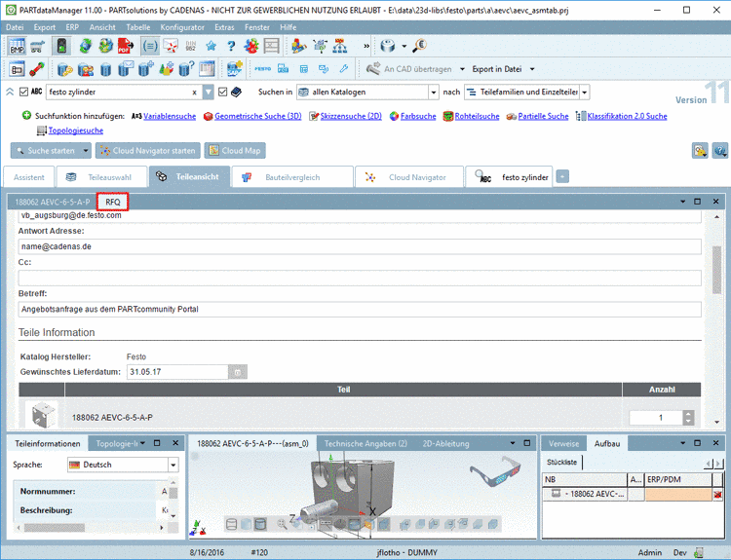Click the zoom magnifier in 3D view toolbar
This screenshot has height=560, width=731.
pos(282,524)
